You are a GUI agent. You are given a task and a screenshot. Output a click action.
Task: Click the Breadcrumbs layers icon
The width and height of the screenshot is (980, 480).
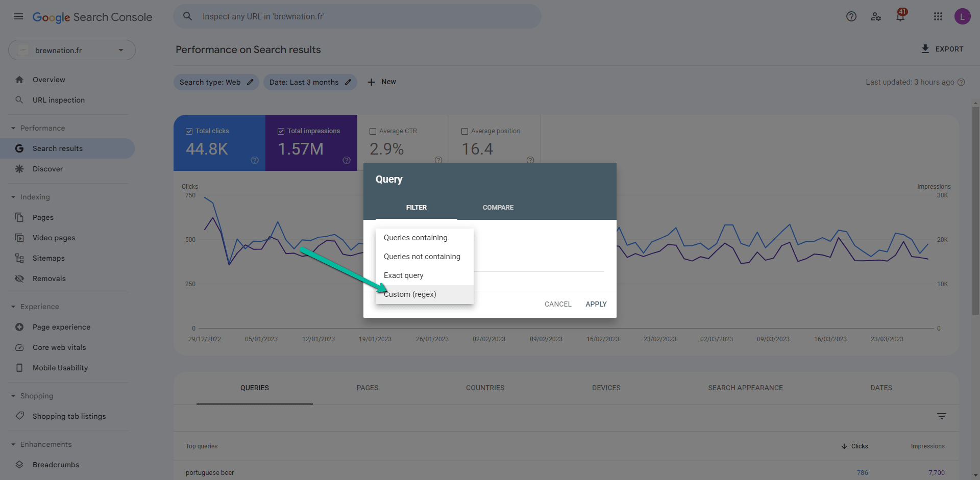point(19,465)
